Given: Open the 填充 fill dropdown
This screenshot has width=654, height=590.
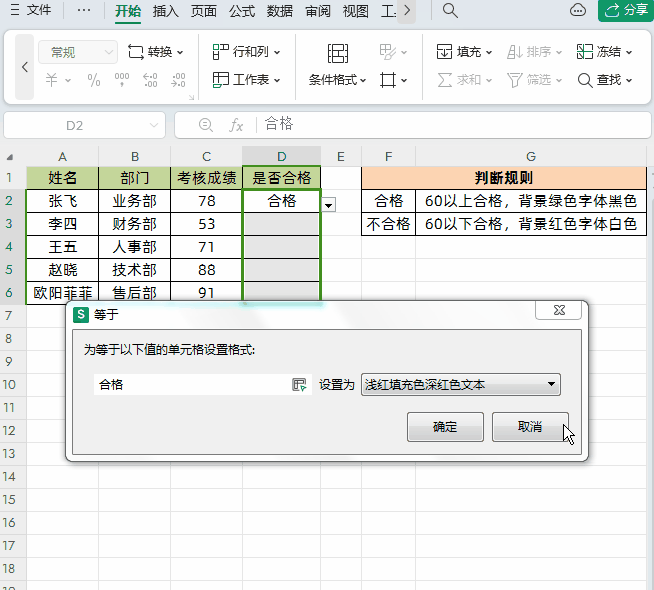Looking at the screenshot, I should click(x=464, y=52).
